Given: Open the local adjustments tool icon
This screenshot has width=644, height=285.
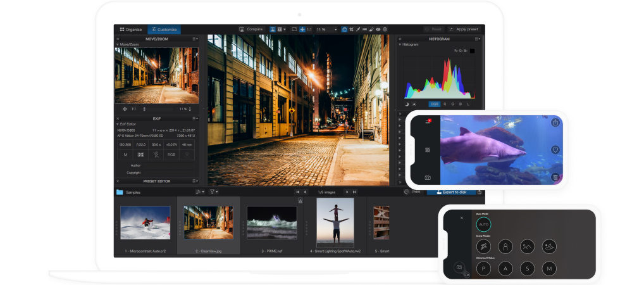Looking at the screenshot, I should [385, 30].
